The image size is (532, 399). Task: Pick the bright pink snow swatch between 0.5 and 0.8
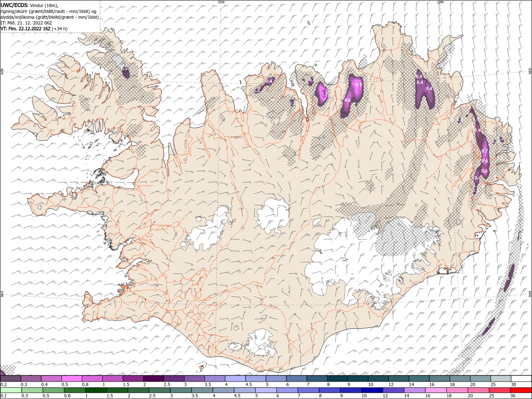click(71, 379)
